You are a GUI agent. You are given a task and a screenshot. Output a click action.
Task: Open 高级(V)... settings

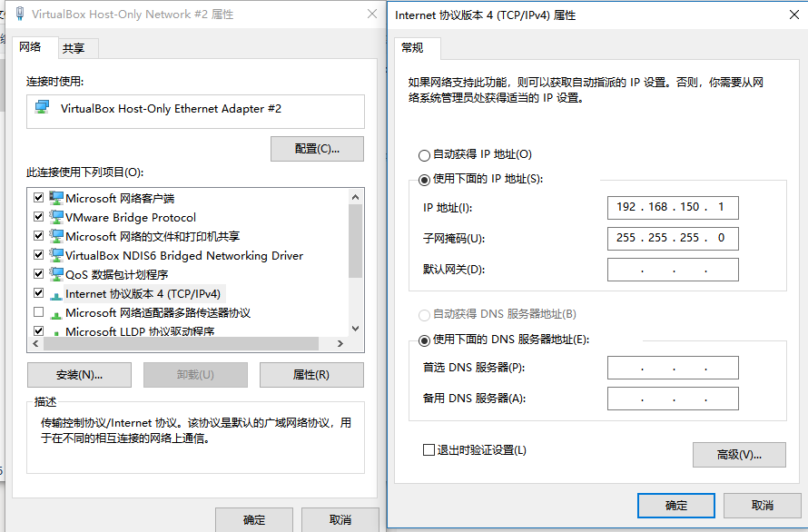pyautogui.click(x=739, y=455)
